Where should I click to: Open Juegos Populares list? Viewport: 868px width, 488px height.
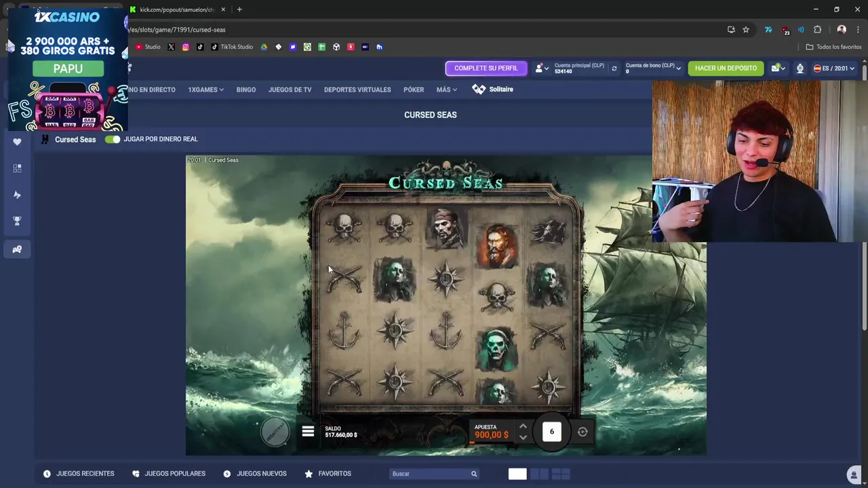coord(169,474)
